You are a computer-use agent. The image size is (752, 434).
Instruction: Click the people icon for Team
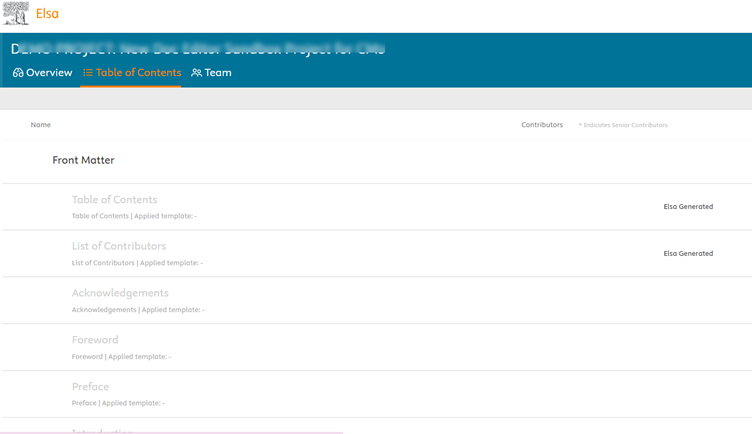197,73
